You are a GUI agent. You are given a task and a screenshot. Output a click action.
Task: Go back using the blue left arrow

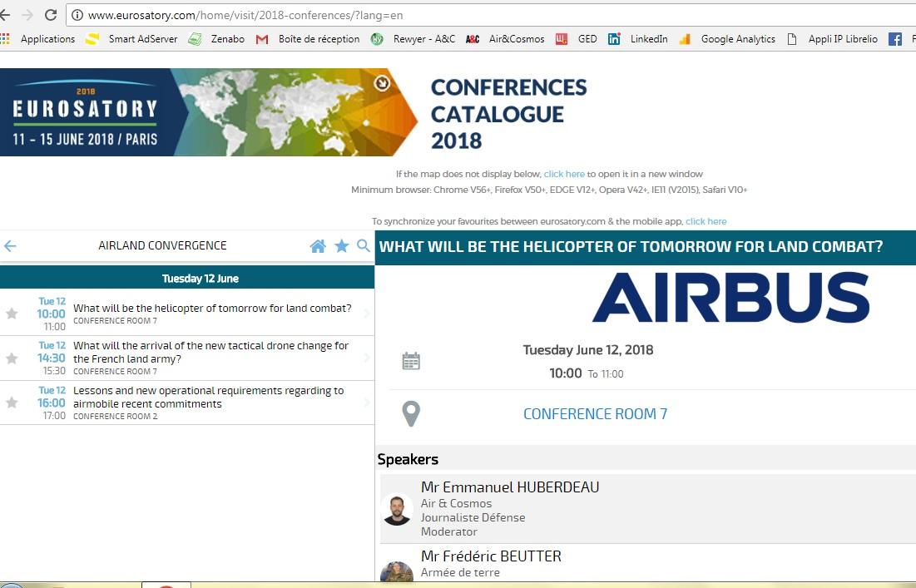click(x=11, y=246)
